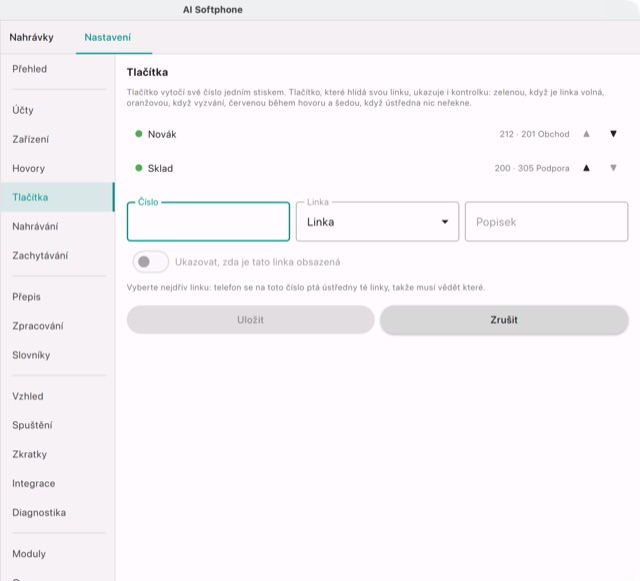This screenshot has height=581, width=640.
Task: Click the 'Ukazovat, zda je tato linka obsazená' label
Action: tap(258, 262)
